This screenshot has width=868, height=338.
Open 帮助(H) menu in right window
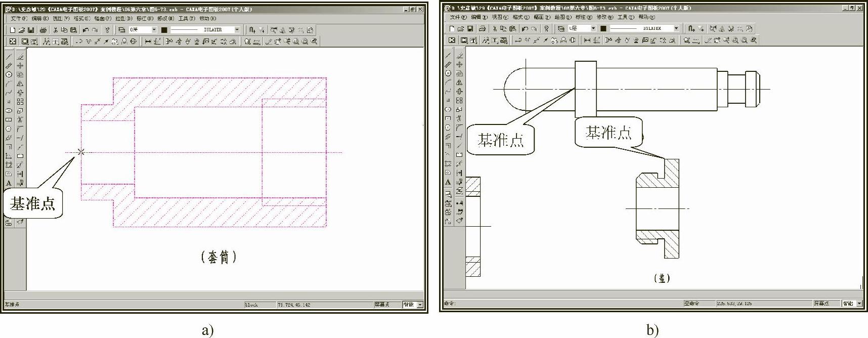pos(646,17)
